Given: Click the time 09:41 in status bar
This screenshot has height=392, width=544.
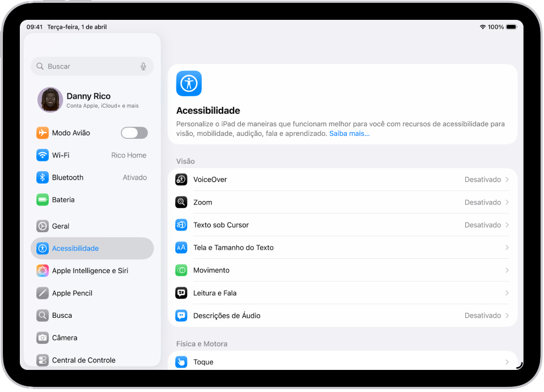Looking at the screenshot, I should click(35, 27).
